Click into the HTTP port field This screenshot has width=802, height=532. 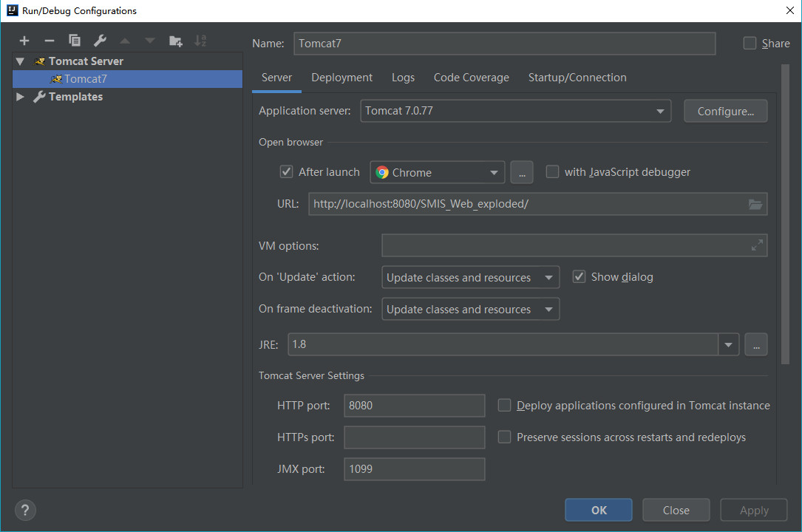click(414, 405)
